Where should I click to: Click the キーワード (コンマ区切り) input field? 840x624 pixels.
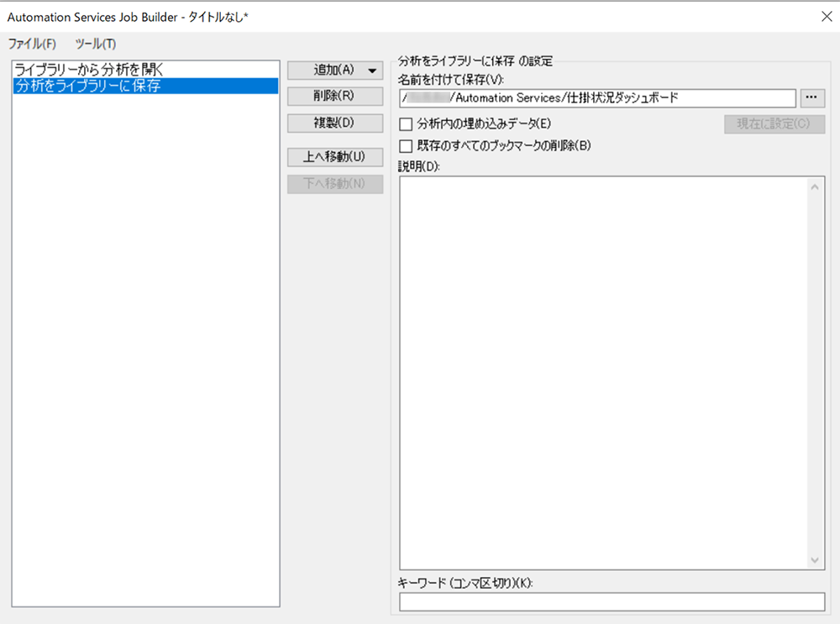[612, 601]
